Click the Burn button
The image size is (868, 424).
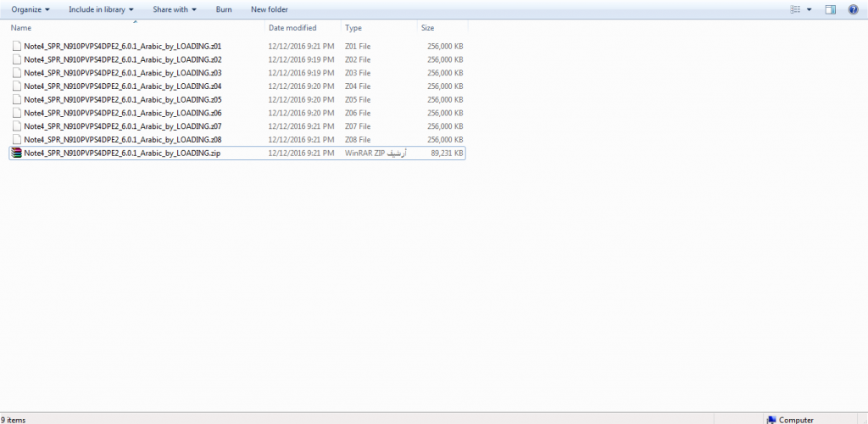pos(224,9)
